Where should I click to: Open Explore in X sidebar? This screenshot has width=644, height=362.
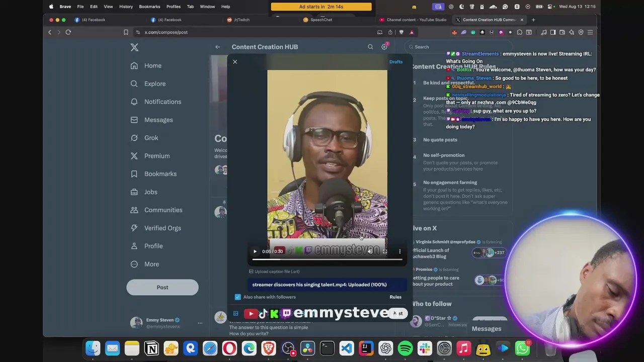tap(148, 84)
